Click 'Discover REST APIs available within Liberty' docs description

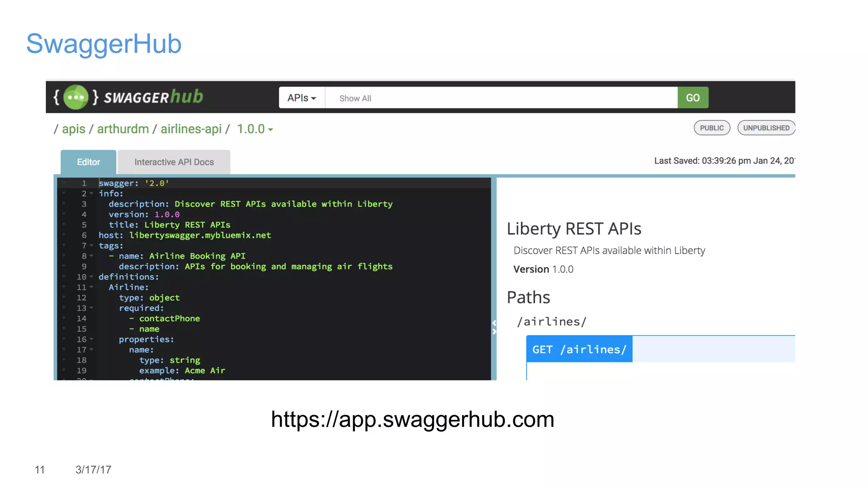point(609,251)
